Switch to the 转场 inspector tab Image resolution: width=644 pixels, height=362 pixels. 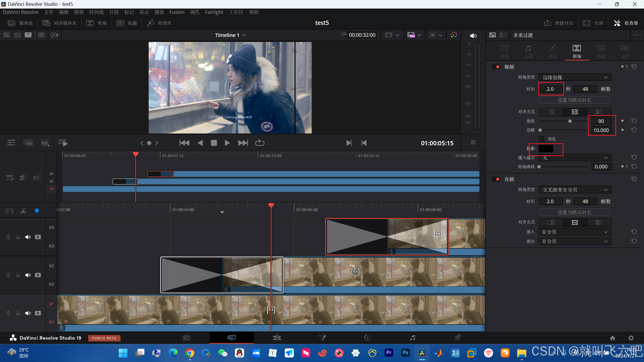(577, 51)
